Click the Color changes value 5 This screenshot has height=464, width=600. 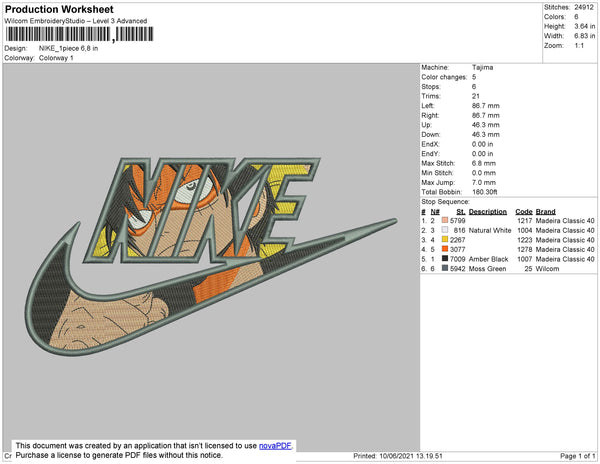pyautogui.click(x=474, y=77)
